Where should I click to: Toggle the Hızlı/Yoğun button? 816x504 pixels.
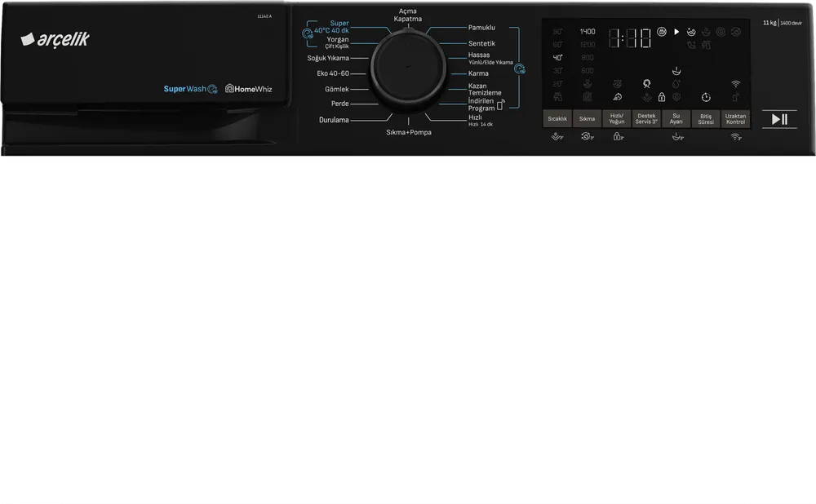[x=617, y=118]
